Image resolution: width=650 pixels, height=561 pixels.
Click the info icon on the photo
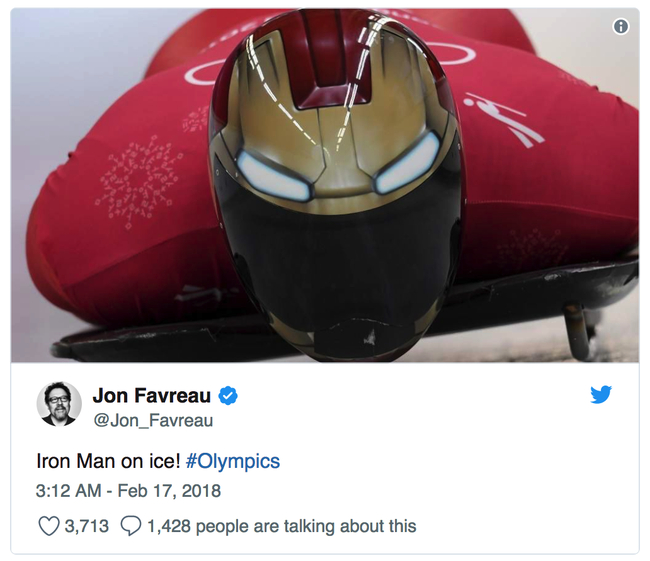coord(621,27)
